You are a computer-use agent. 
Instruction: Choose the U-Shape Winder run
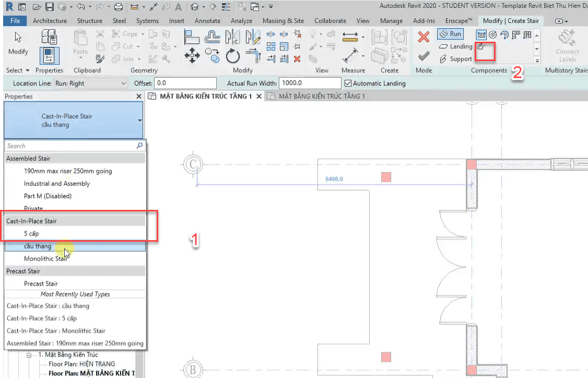527,35
